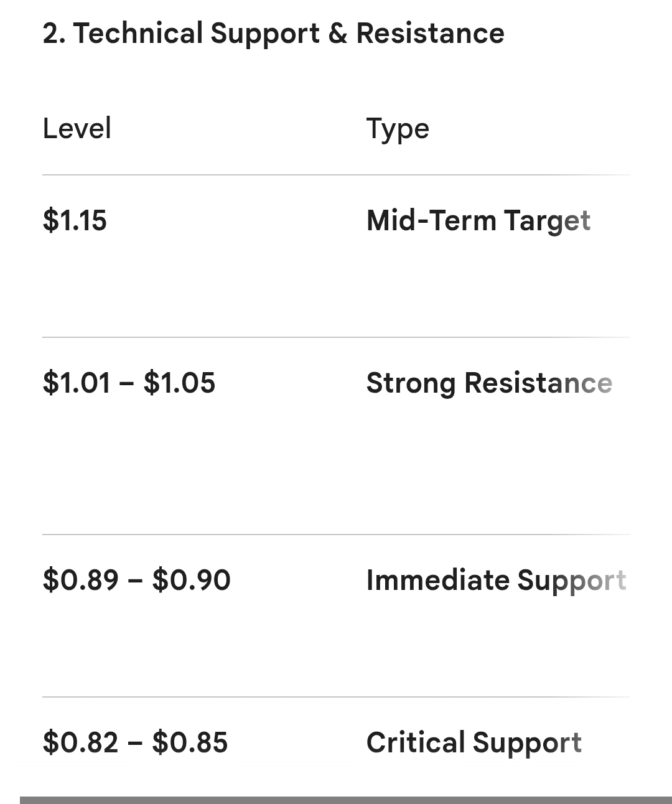This screenshot has width=672, height=804.
Task: Select the Type column header
Action: [x=398, y=130]
